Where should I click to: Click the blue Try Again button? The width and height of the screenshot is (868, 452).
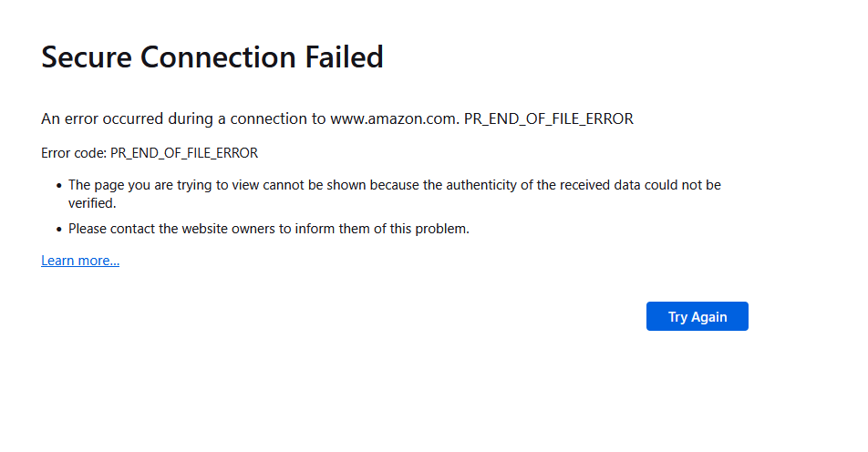(x=697, y=316)
